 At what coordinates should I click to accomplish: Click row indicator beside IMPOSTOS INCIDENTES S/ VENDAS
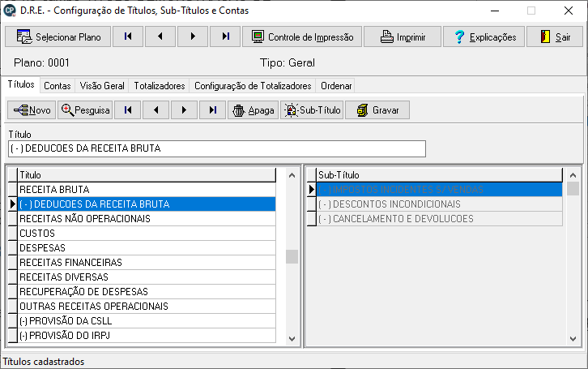tap(312, 190)
